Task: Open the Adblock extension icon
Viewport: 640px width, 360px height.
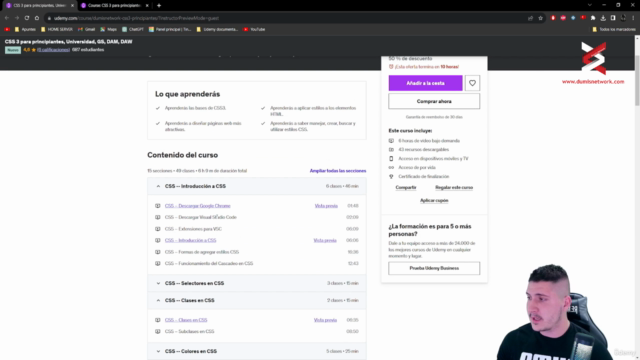Action: (563, 18)
